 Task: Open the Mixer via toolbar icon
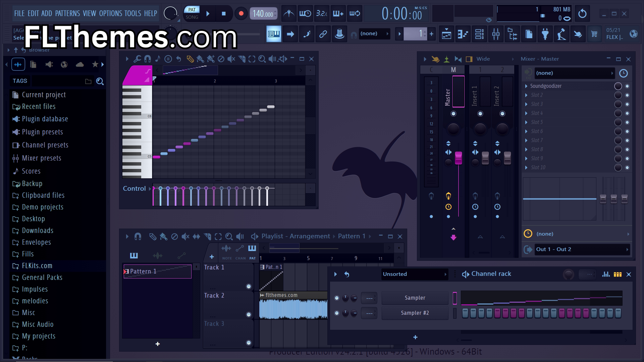point(496,34)
